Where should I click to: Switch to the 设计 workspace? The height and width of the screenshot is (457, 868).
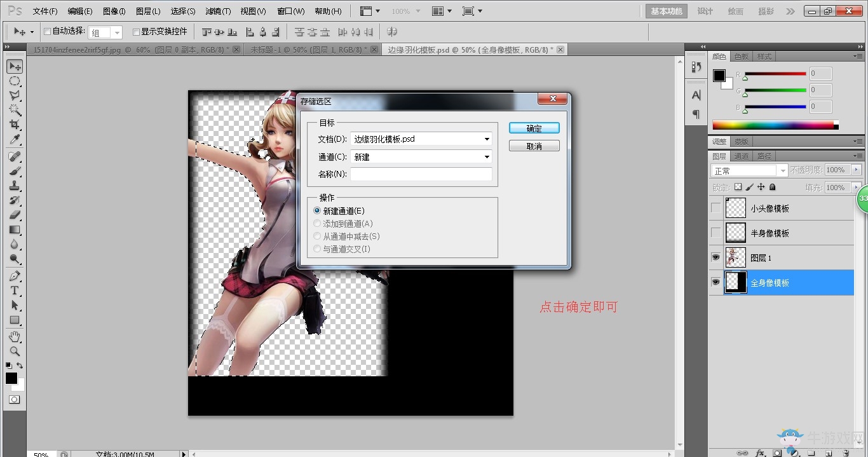pos(705,11)
